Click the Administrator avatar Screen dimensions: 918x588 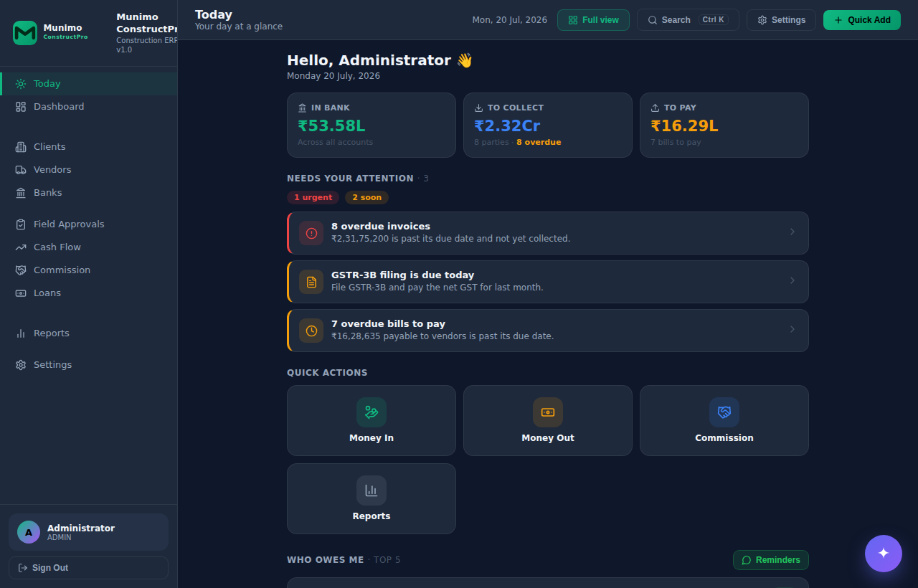pos(29,532)
